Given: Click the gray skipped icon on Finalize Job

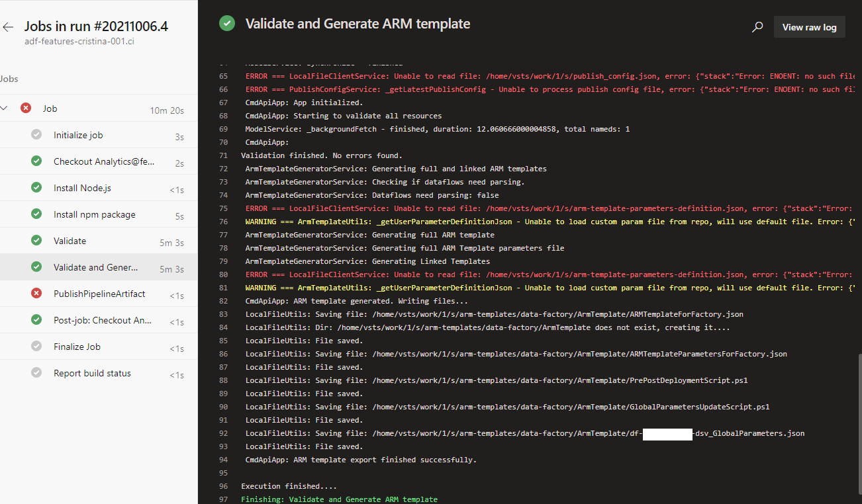Looking at the screenshot, I should [x=36, y=346].
